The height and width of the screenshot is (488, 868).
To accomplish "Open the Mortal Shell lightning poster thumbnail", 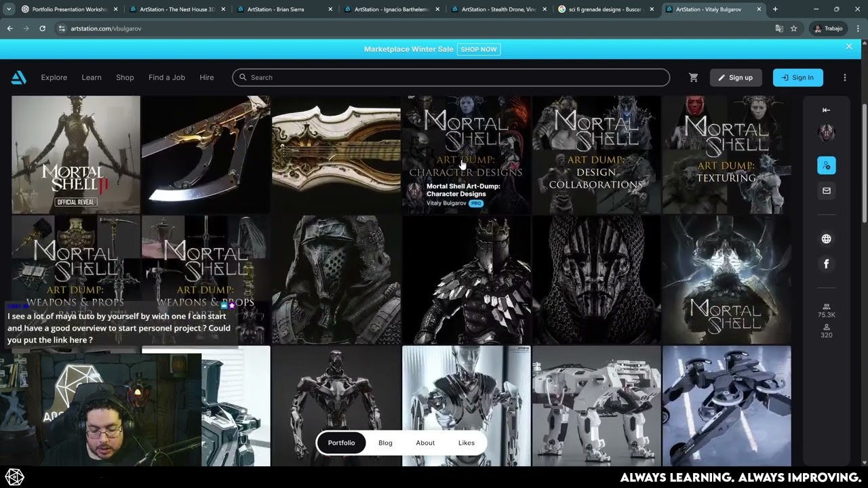I will [726, 280].
